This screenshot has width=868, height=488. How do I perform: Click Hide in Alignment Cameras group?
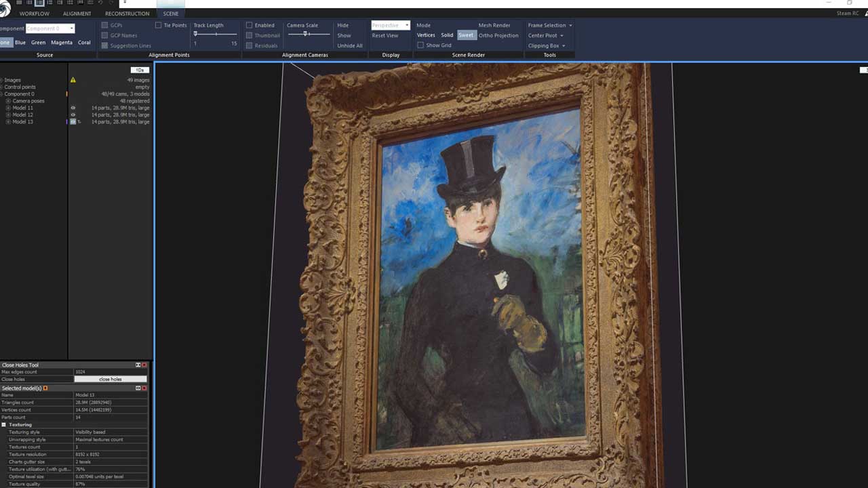342,25
